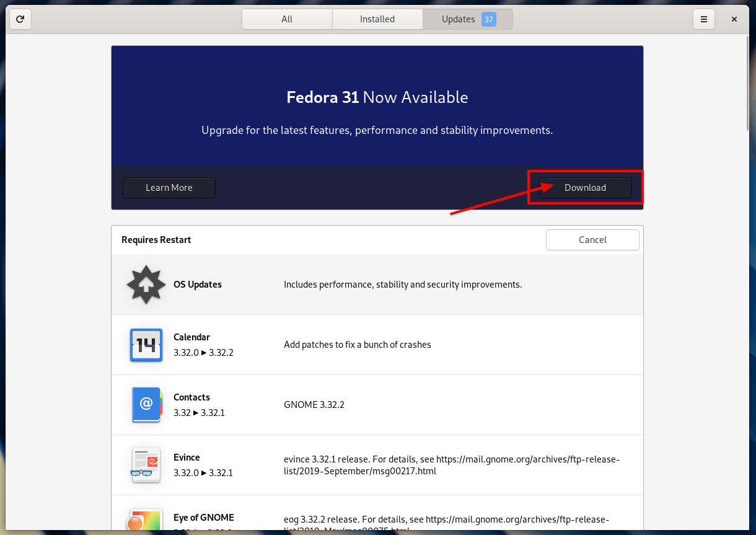Select the Contacts update name

pos(191,397)
